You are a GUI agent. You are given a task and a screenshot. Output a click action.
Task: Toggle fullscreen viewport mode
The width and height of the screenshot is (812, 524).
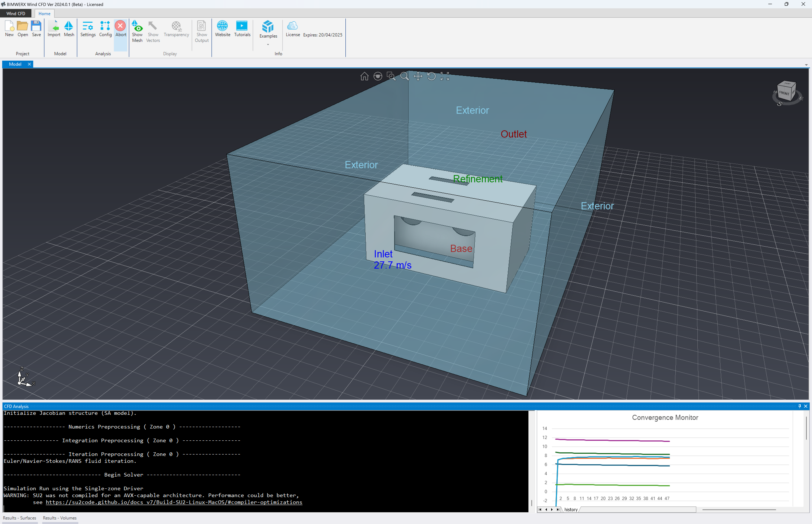click(x=445, y=76)
